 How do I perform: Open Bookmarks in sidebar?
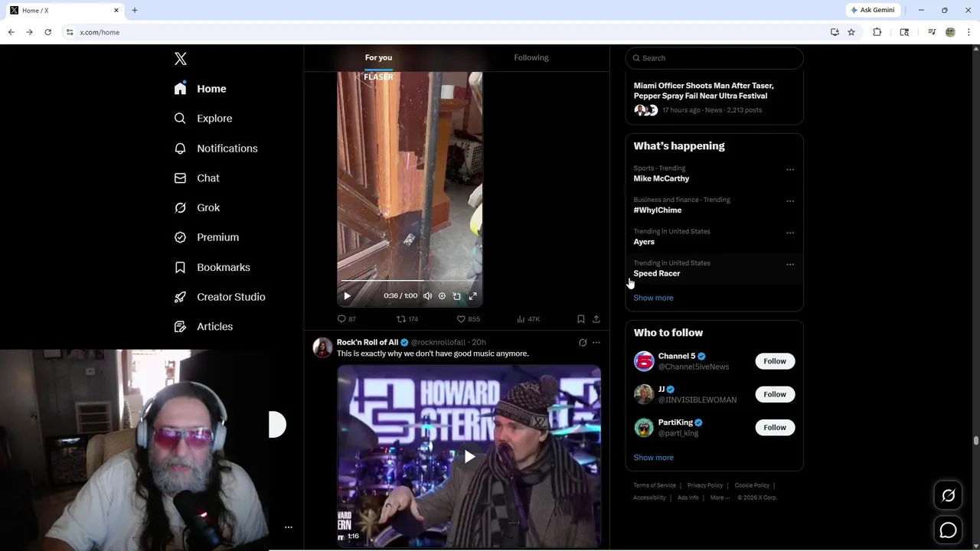coord(212,267)
